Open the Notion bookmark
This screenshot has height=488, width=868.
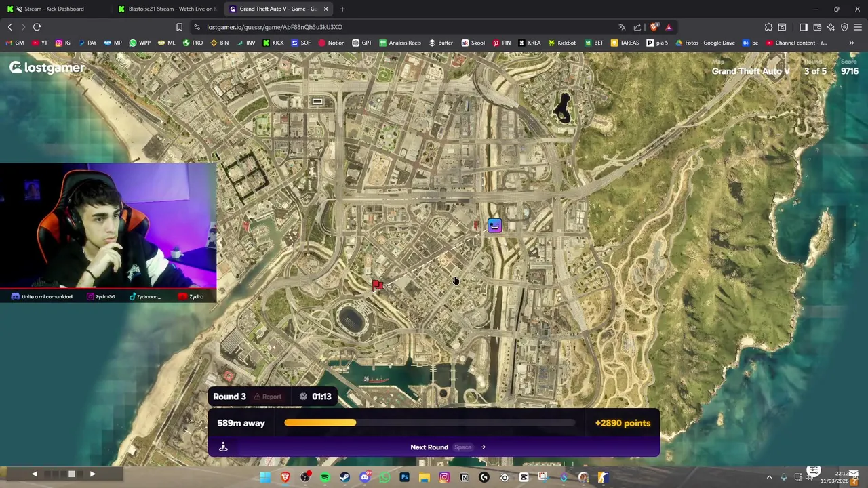331,43
